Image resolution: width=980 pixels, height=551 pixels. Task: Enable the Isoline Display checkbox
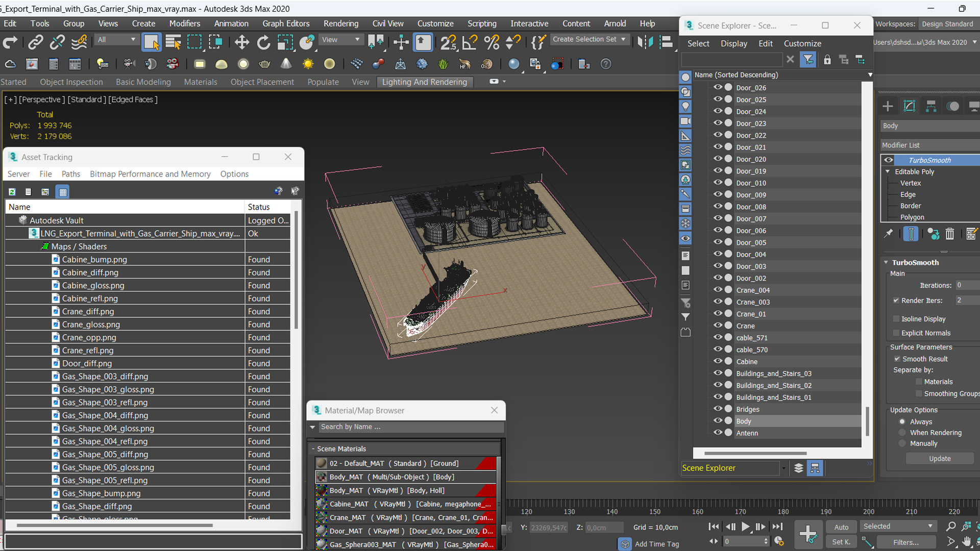(896, 319)
